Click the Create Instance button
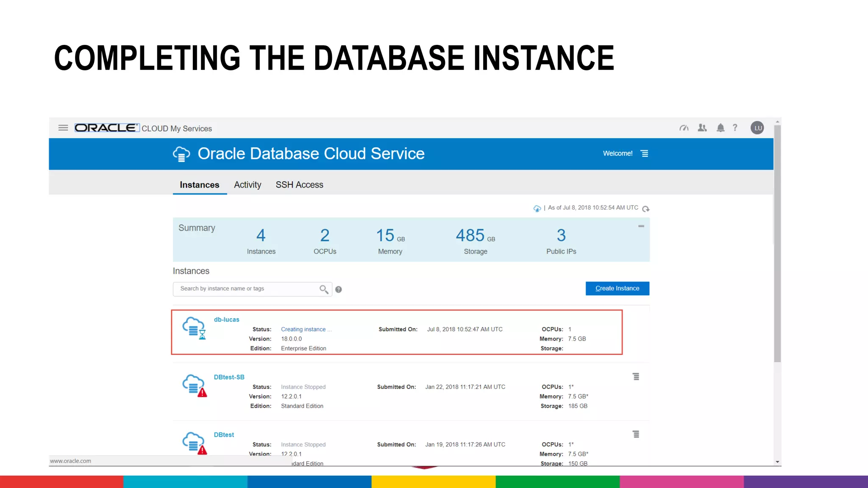The image size is (868, 488). tap(617, 288)
